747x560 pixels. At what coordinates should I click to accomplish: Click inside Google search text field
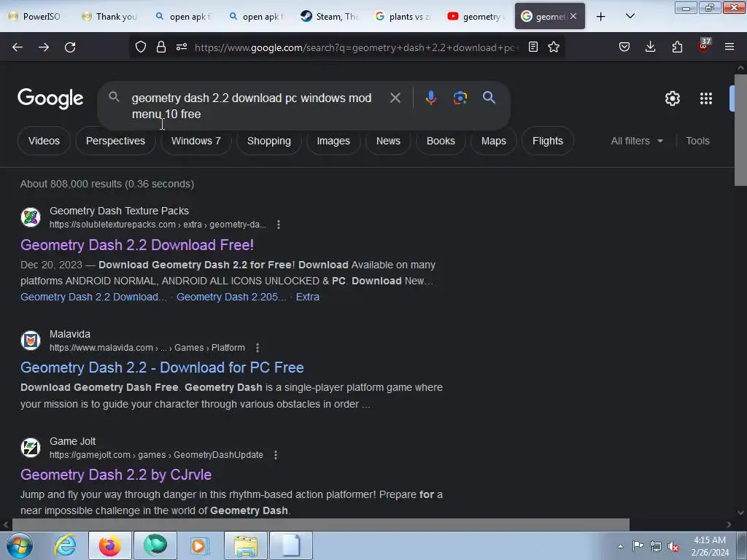tap(252, 106)
